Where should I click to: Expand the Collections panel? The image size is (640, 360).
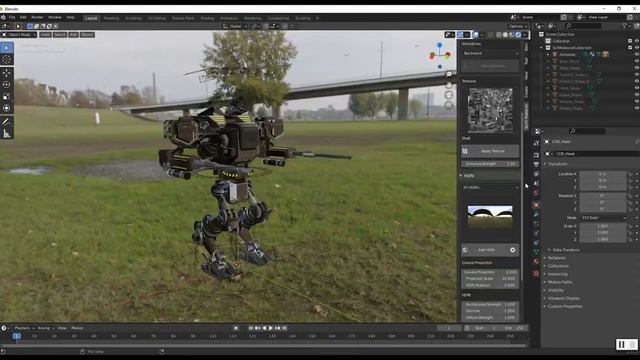(x=558, y=266)
